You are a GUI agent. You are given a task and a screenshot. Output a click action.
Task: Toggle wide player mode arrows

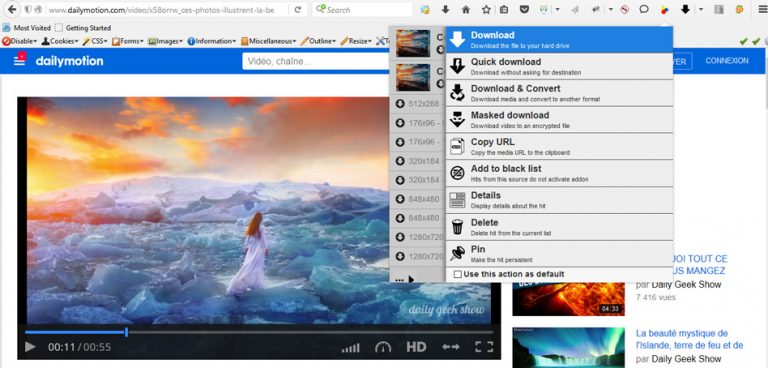451,347
